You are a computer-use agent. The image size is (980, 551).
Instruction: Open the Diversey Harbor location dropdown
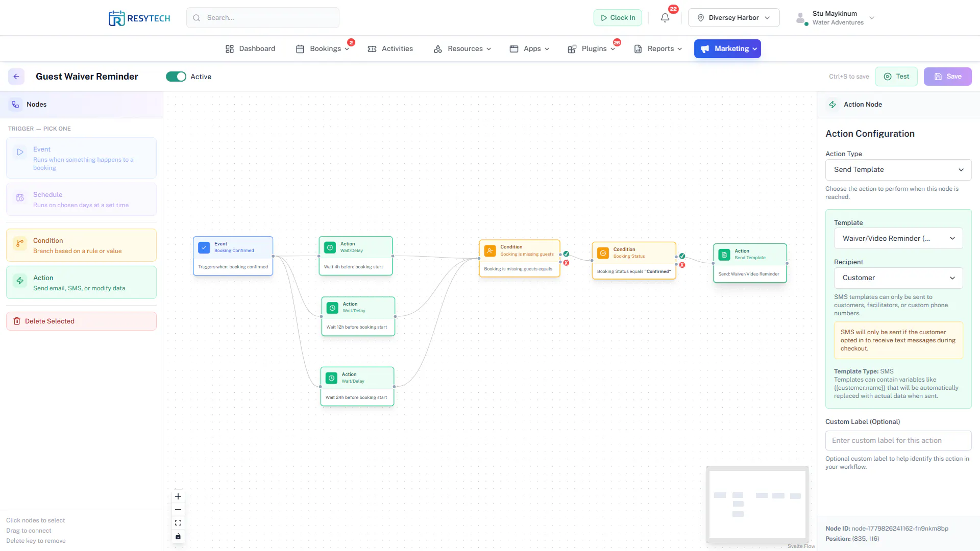(x=733, y=18)
